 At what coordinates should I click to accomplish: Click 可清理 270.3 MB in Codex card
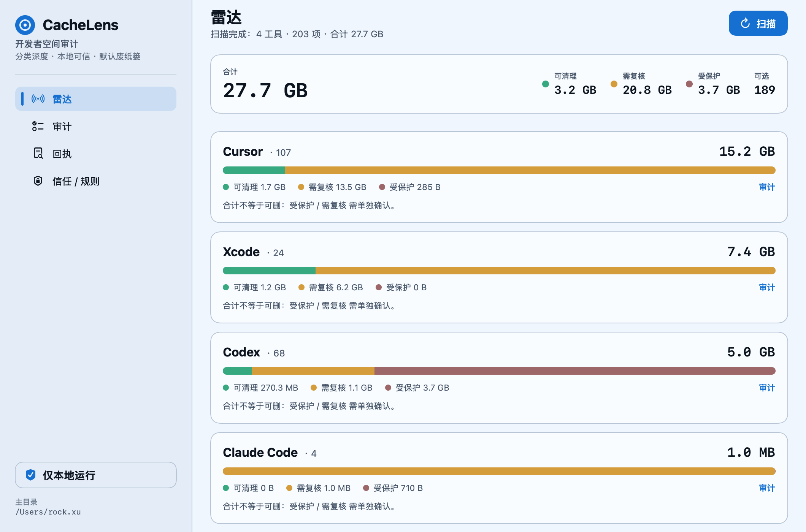[266, 388]
